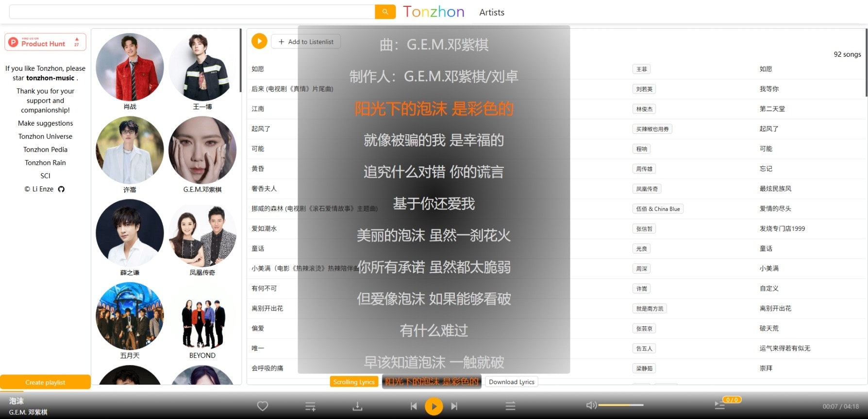This screenshot has height=419, width=868.
Task: Click artist tag 梁静茹
Action: 644,369
